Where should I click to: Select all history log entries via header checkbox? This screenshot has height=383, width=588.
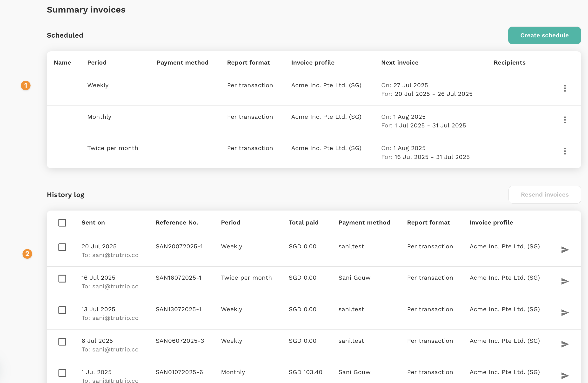coord(62,223)
